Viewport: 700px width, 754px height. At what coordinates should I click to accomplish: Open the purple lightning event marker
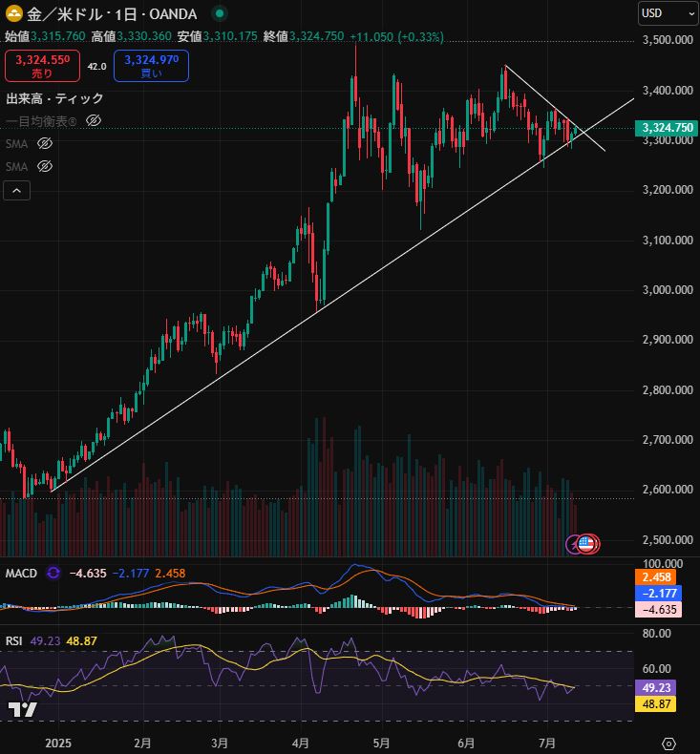(x=572, y=544)
